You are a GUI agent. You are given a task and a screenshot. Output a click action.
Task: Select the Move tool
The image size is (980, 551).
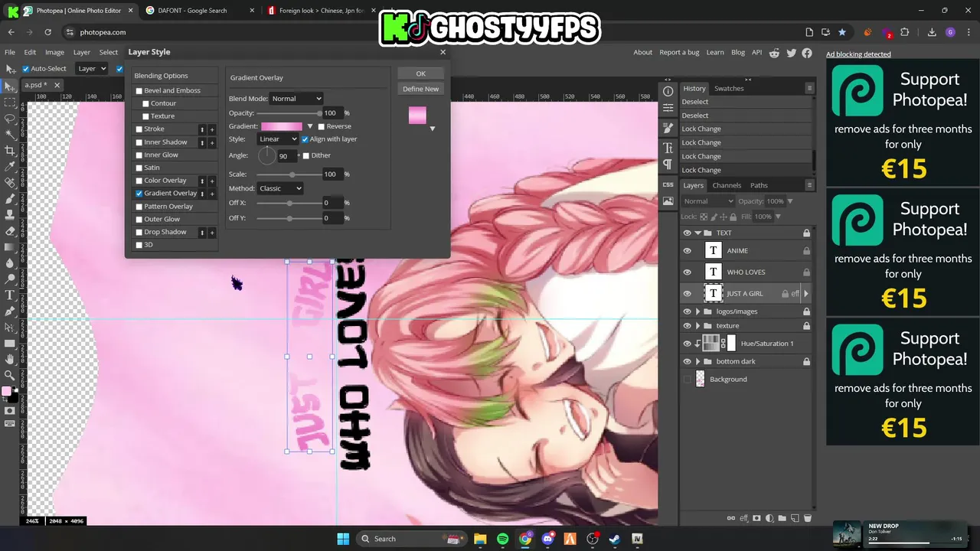tap(10, 86)
